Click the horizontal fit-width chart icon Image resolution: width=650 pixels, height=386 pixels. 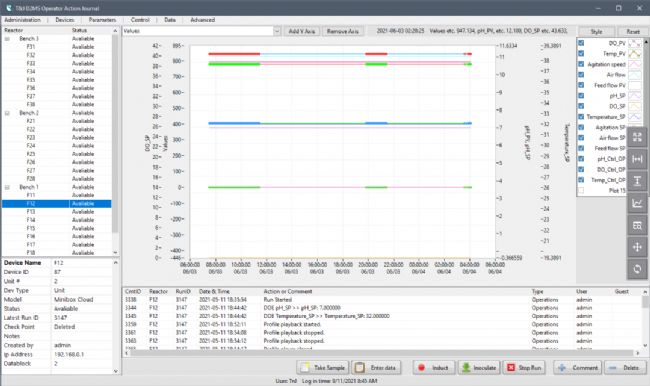tap(637, 159)
